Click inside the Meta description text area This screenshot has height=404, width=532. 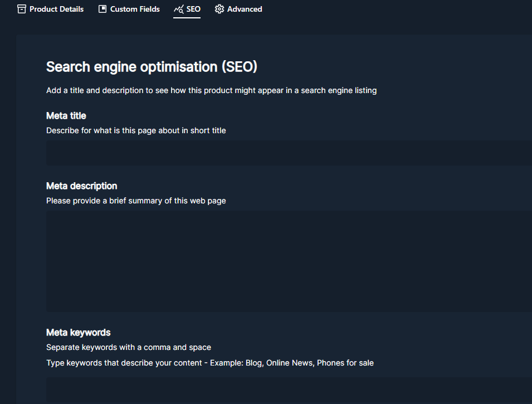(289, 261)
